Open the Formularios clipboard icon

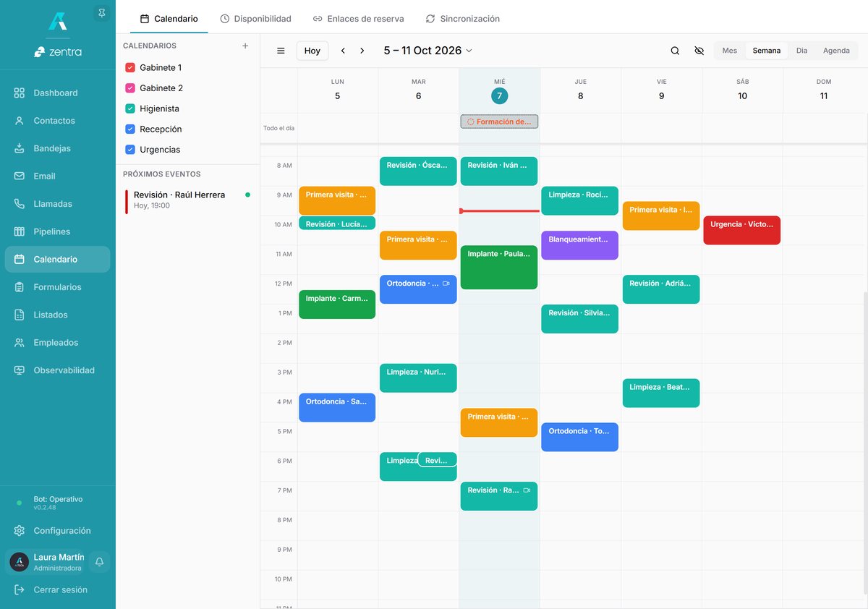(20, 287)
